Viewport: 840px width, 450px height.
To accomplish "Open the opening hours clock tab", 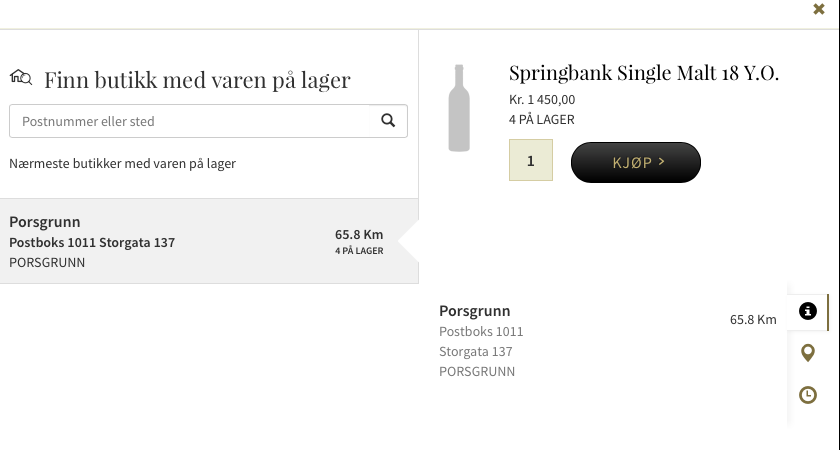I will 808,395.
